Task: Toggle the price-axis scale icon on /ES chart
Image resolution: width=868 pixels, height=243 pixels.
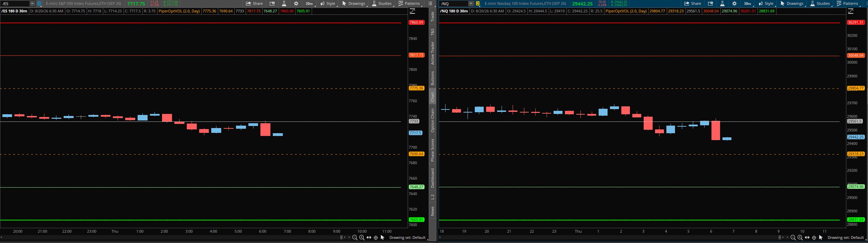Action: tap(412, 11)
